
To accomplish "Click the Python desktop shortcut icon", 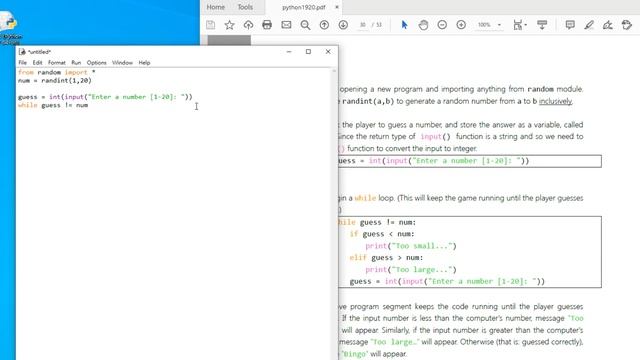I will pyautogui.click(x=10, y=29).
